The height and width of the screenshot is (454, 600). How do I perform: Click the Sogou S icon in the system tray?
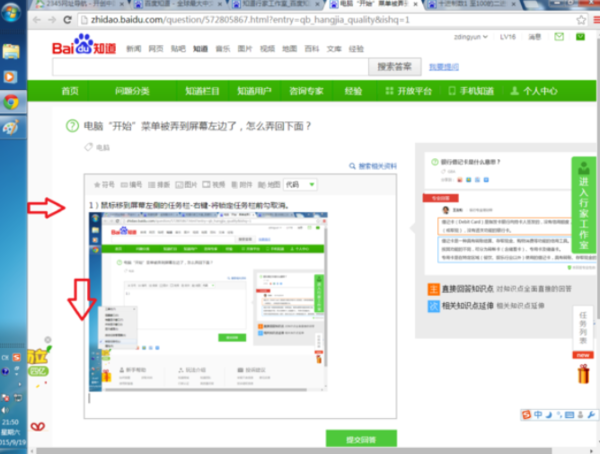[x=16, y=358]
